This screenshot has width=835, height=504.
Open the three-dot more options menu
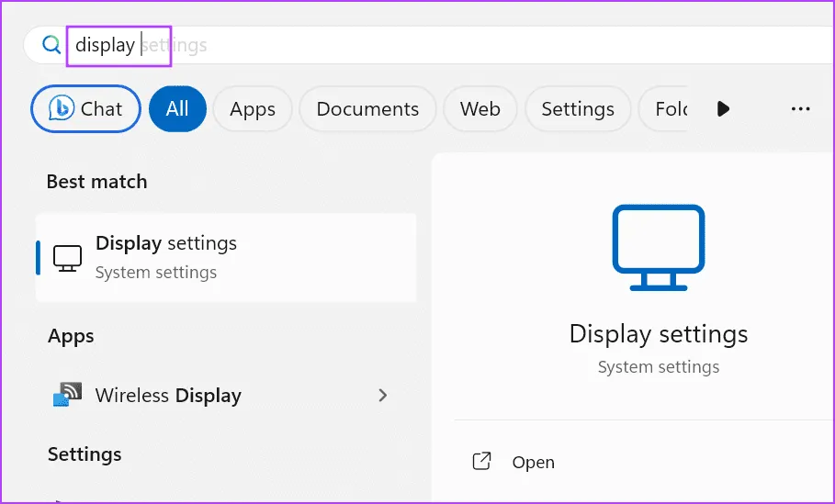click(x=800, y=109)
